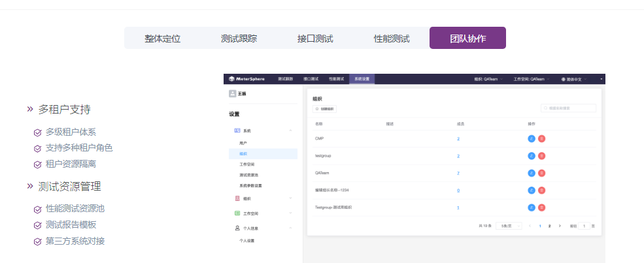644x263 pixels.
Task: Select page 1 in pagination
Action: coord(539,226)
